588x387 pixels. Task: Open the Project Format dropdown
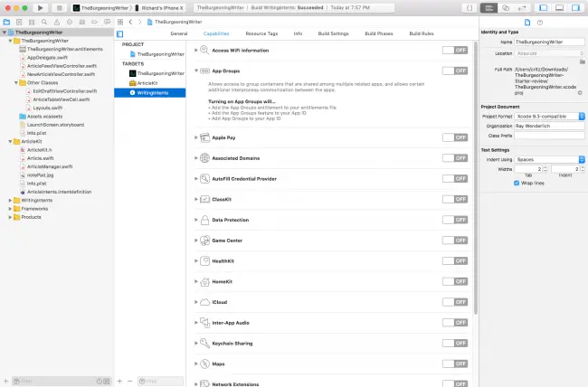coord(549,117)
